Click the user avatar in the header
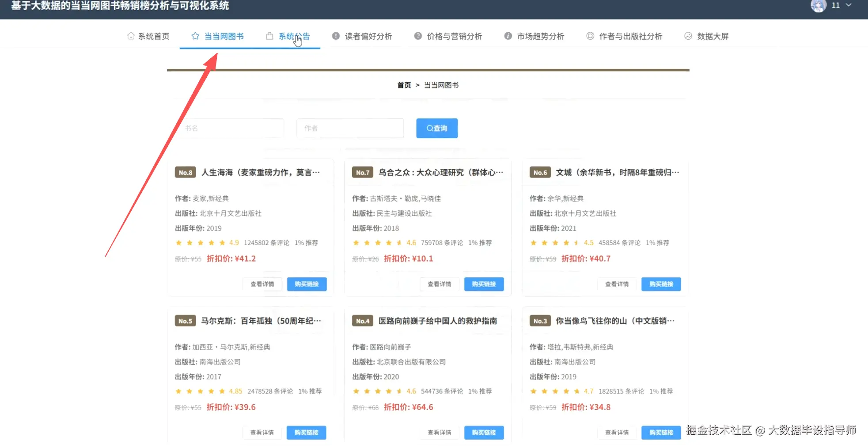The image size is (868, 448). click(x=819, y=5)
